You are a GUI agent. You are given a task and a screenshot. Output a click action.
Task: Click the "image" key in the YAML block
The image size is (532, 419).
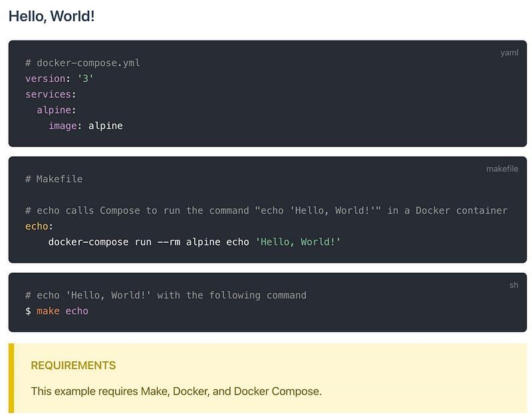(63, 126)
